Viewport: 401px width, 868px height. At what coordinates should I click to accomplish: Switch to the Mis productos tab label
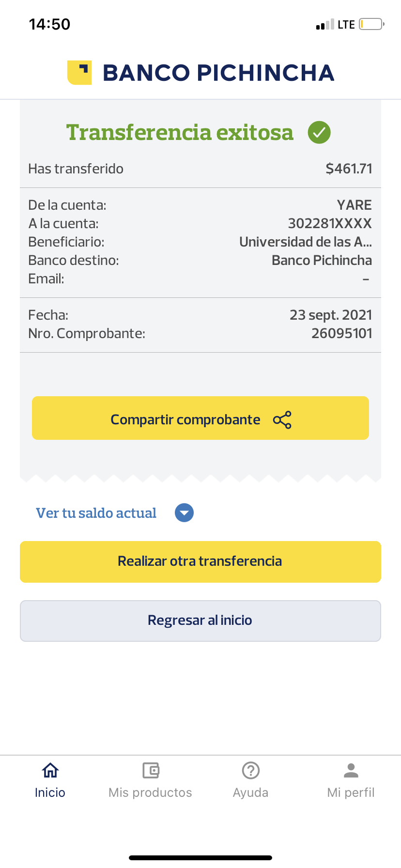(151, 792)
